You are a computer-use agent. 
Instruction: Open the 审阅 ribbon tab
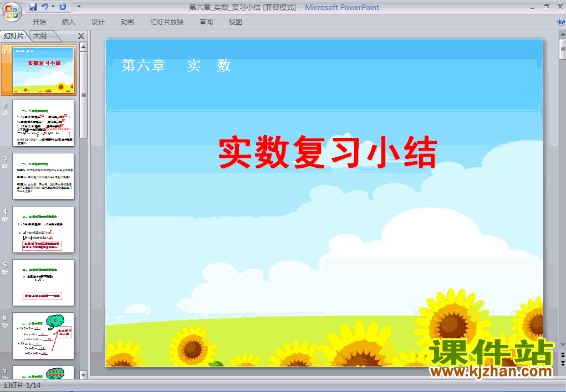point(206,22)
